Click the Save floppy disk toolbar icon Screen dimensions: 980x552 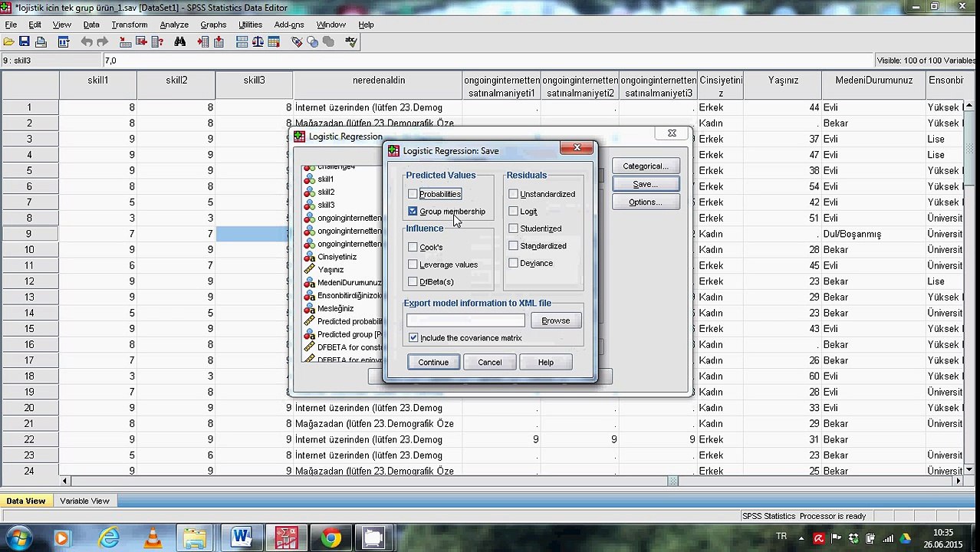25,42
